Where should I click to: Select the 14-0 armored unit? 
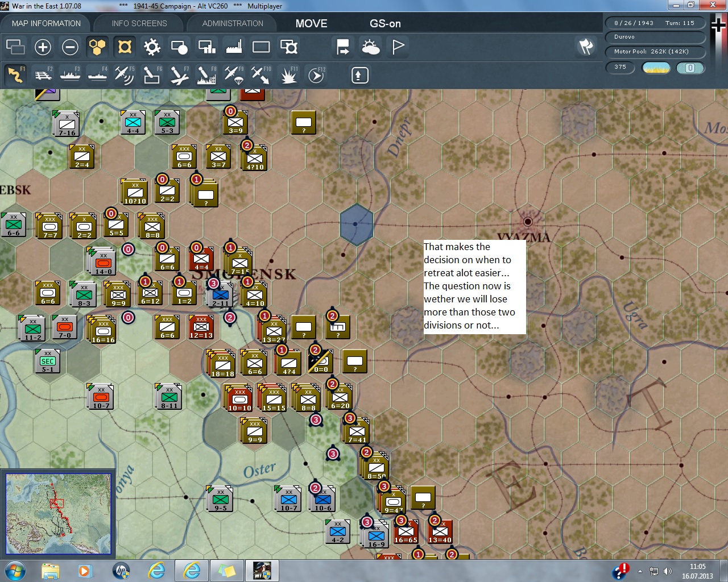click(103, 263)
